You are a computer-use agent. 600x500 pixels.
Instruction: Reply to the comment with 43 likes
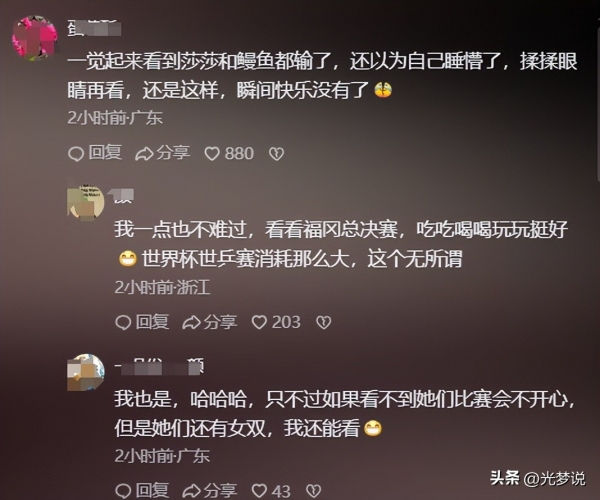click(142, 490)
